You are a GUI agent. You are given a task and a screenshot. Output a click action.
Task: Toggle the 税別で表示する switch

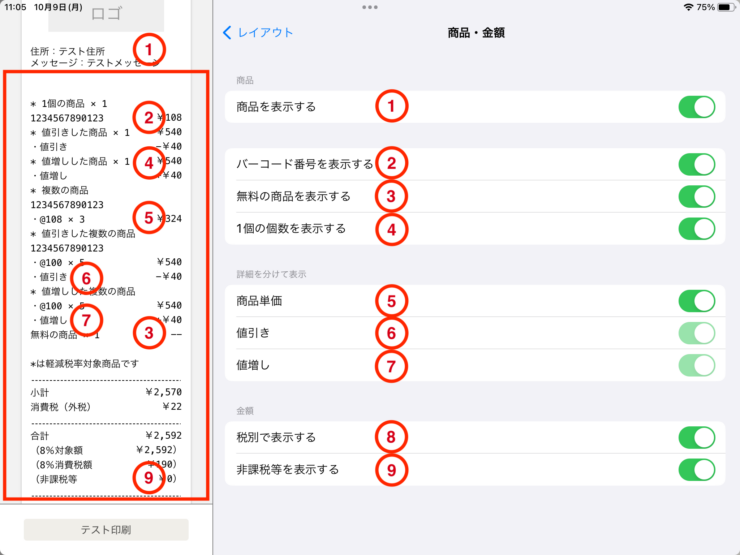coord(697,437)
